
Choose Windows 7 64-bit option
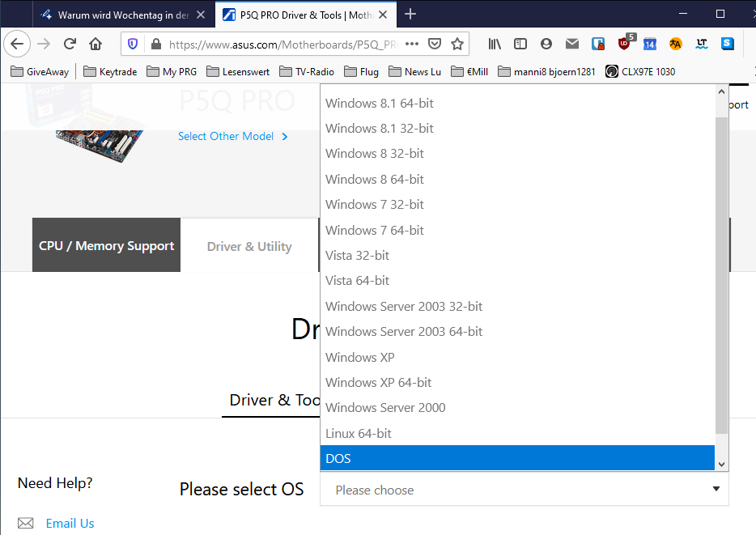(x=517, y=230)
